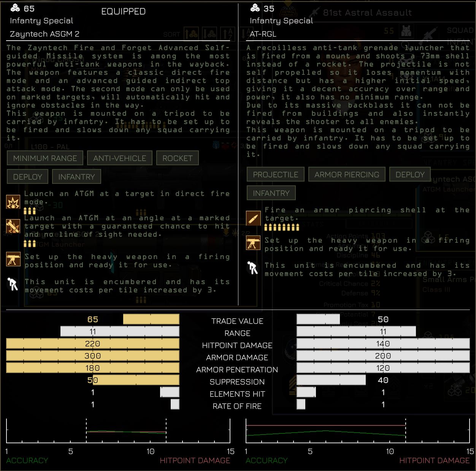The image size is (476, 471).
Task: Click the right suppression bar beside 40
Action: coord(331,380)
